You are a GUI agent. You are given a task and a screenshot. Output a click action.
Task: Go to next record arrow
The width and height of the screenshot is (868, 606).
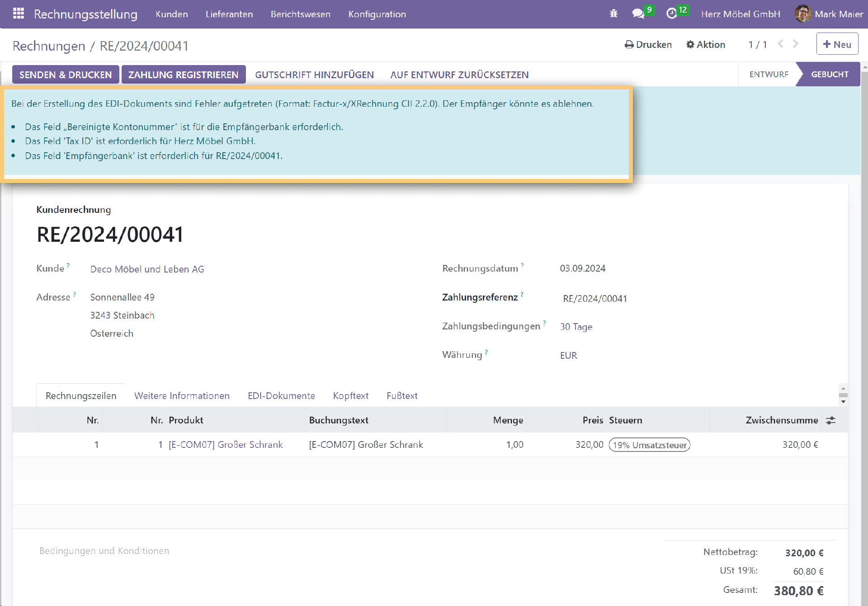pyautogui.click(x=796, y=44)
